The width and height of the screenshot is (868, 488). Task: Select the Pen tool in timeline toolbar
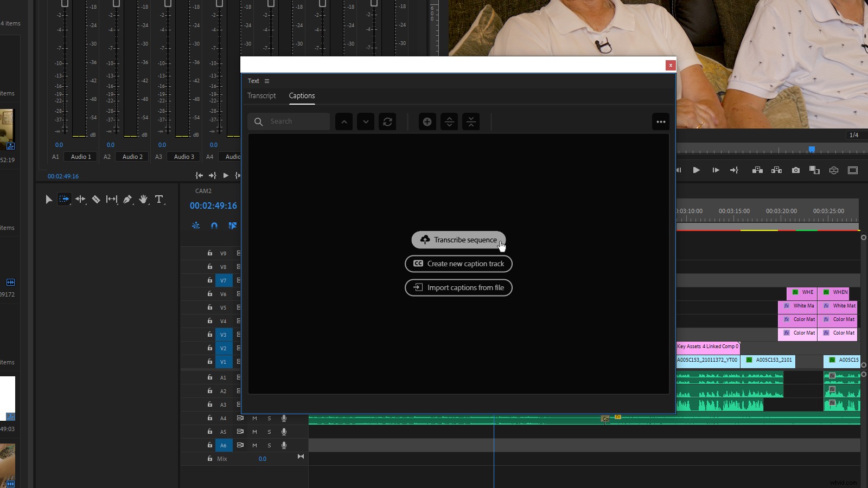pos(127,199)
